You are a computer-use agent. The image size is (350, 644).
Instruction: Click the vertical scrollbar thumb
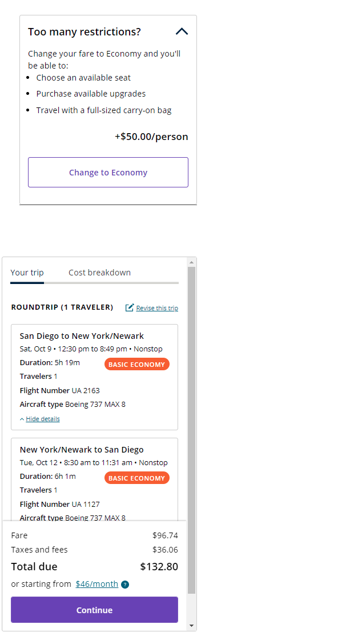191,430
